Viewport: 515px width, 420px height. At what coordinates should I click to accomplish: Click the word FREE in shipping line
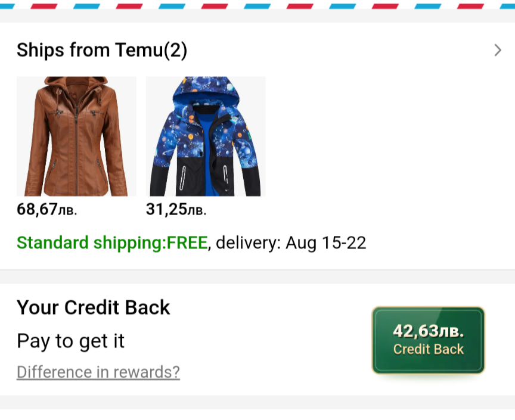tap(187, 243)
